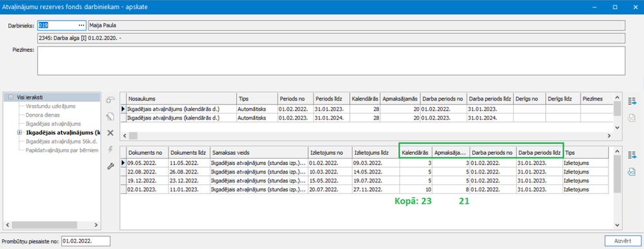Image resolution: width=644 pixels, height=249 pixels.
Task: Select the grey Ikgadējais atvaļinājums tree item
Action: pos(53,124)
